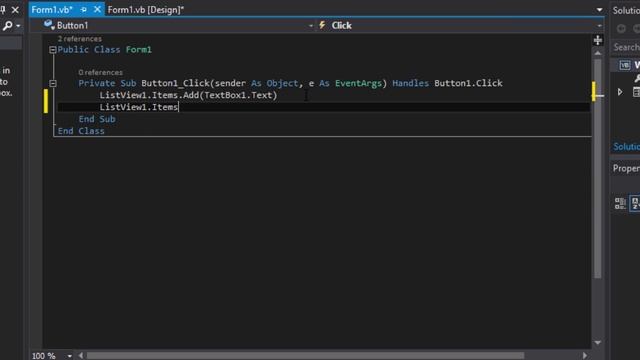Click the lightning bolt event icon
Image resolution: width=640 pixels, height=360 pixels.
point(322,25)
